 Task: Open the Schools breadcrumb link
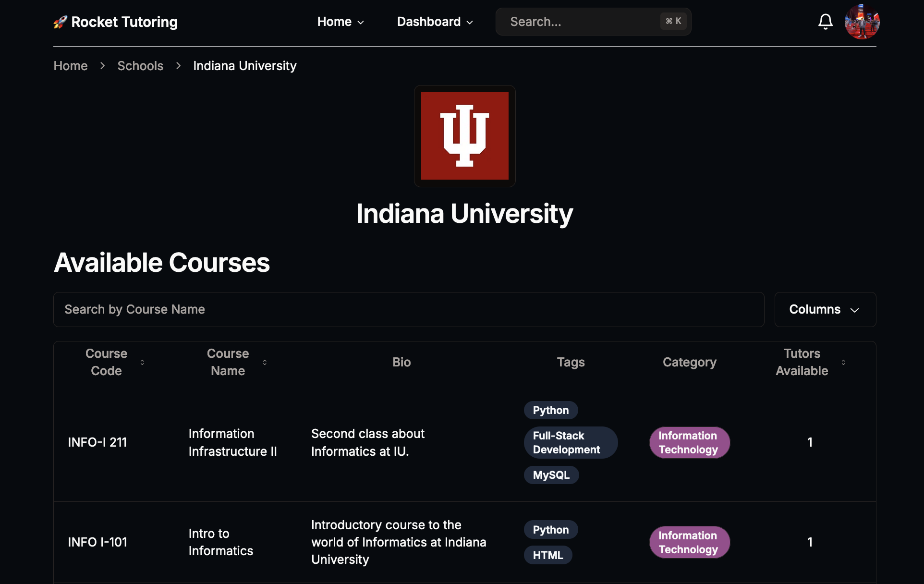coord(140,66)
